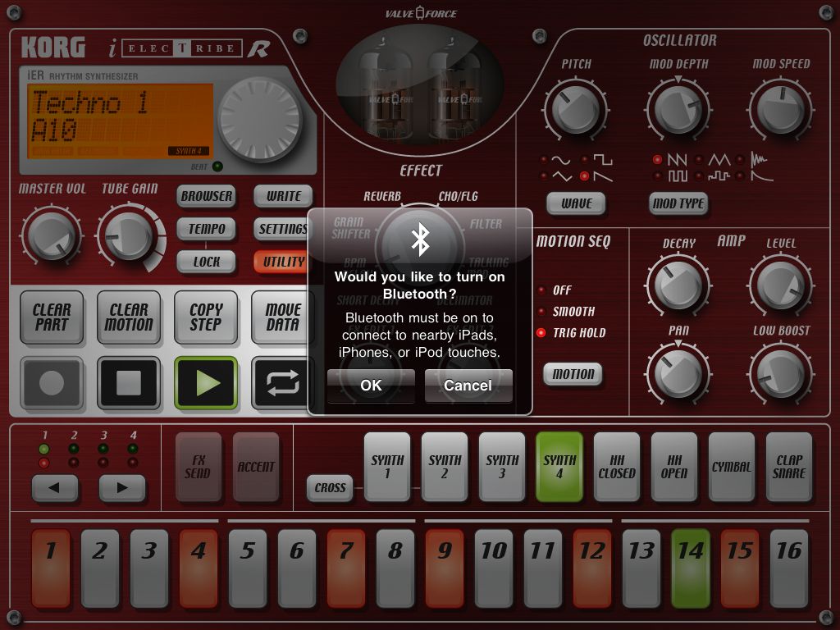Adjust the Low Boost knob
Viewport: 840px width, 630px height.
coord(781,373)
